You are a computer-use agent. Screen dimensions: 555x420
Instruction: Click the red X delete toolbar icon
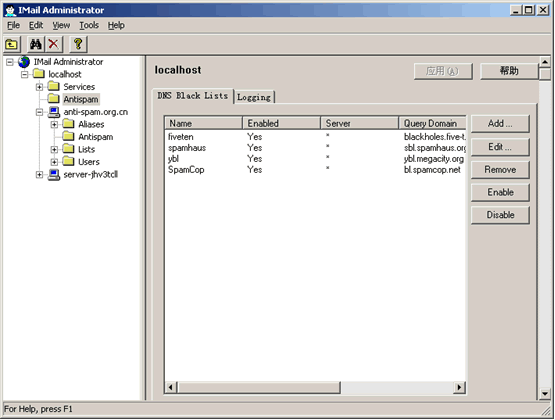tap(53, 45)
